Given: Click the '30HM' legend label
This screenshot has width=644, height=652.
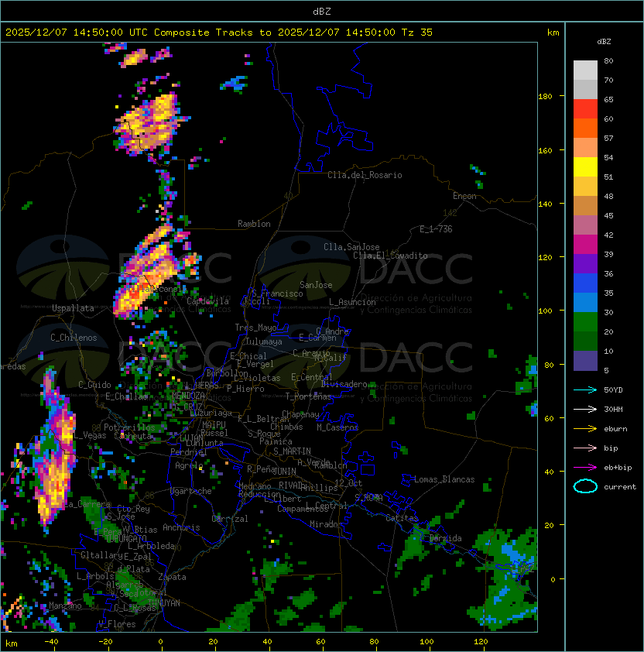Looking at the screenshot, I should (613, 410).
